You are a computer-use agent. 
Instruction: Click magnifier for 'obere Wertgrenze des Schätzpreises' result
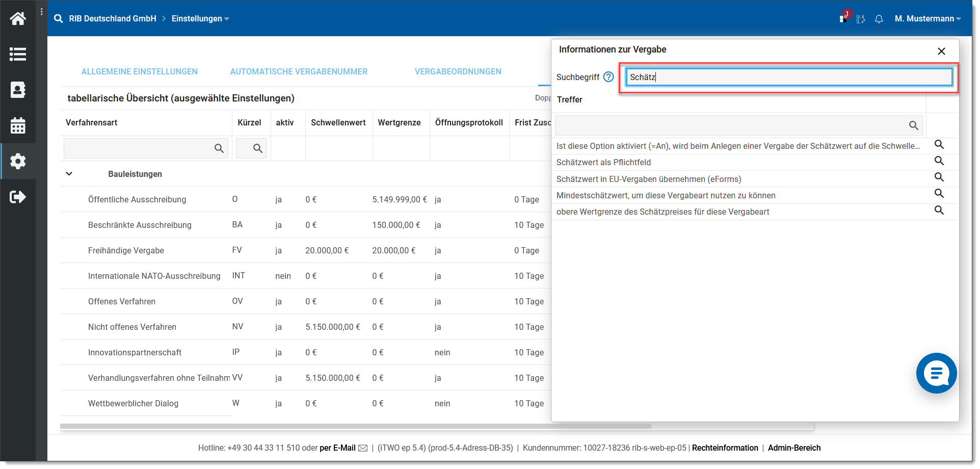click(x=939, y=211)
